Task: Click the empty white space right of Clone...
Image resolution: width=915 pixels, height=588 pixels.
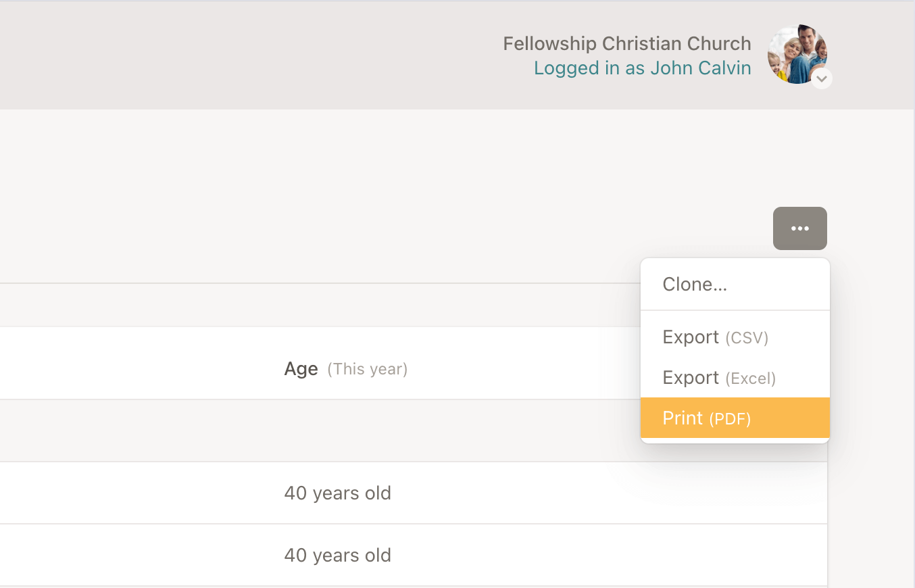Action: click(x=784, y=285)
